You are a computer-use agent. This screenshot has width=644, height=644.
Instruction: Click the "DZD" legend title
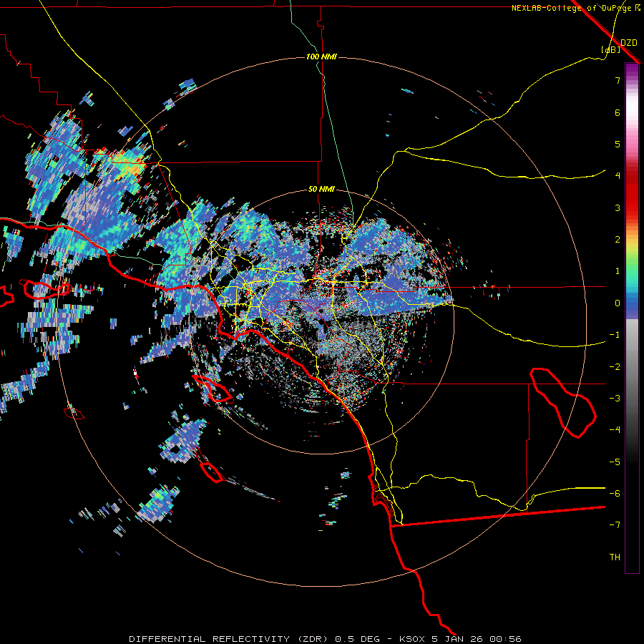pyautogui.click(x=629, y=42)
